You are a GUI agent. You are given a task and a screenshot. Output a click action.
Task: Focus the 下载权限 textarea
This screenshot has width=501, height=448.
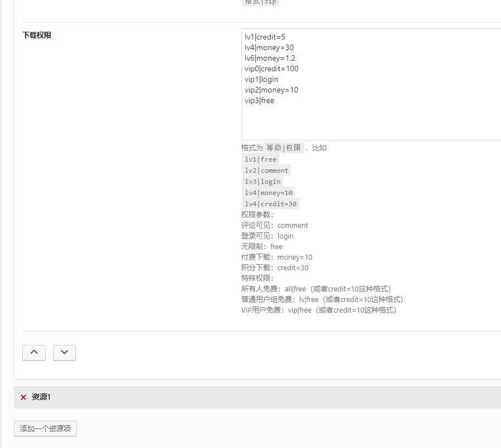[371, 84]
